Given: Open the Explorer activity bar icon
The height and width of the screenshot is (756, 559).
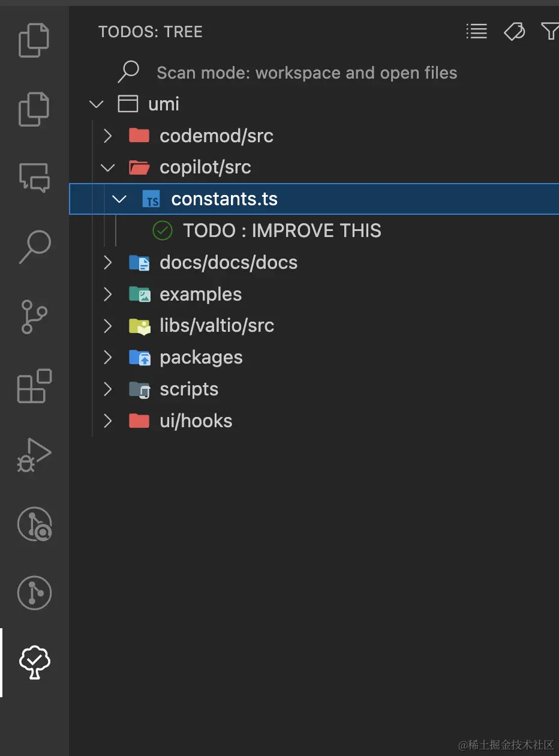Looking at the screenshot, I should [34, 41].
